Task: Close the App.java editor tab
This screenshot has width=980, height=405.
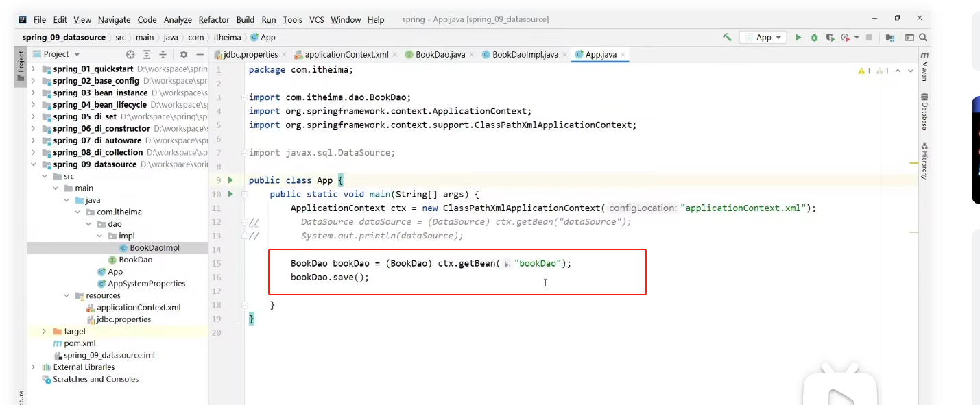Action: (623, 55)
